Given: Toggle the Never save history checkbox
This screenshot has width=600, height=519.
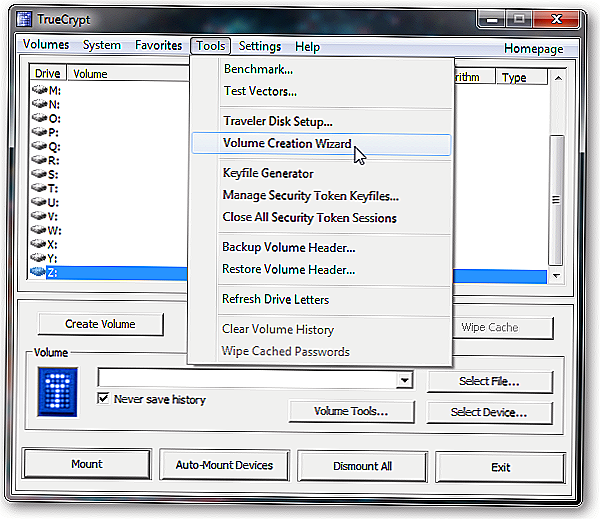Looking at the screenshot, I should click(103, 398).
